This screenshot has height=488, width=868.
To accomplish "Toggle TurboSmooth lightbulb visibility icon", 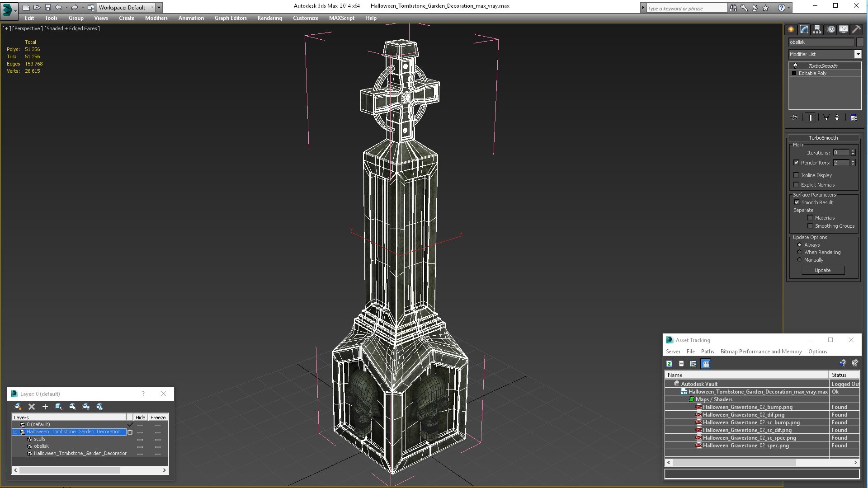I will (x=795, y=66).
